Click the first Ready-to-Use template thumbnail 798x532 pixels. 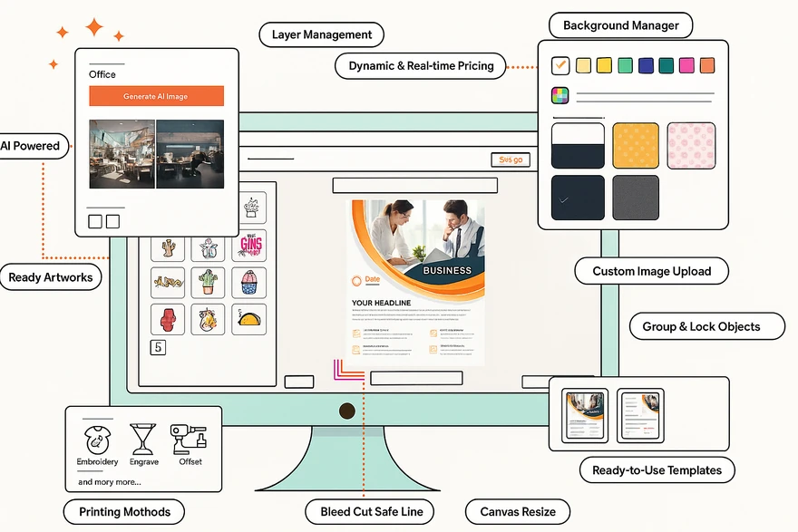pyautogui.click(x=583, y=415)
